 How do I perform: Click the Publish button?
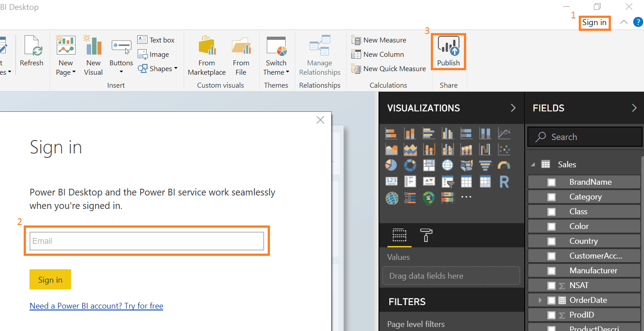[x=448, y=51]
